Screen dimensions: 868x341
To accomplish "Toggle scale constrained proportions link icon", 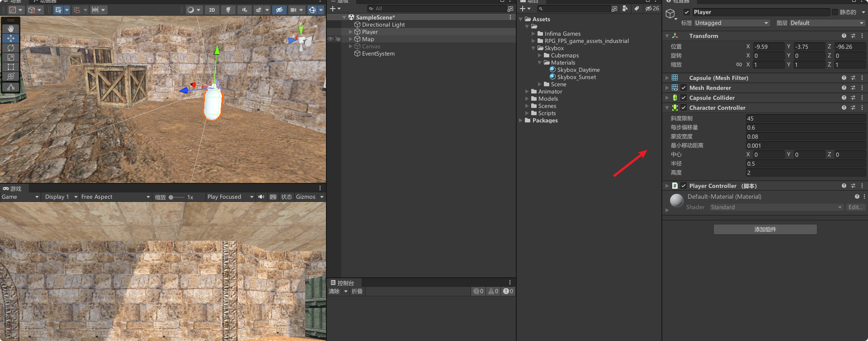I will click(x=739, y=65).
